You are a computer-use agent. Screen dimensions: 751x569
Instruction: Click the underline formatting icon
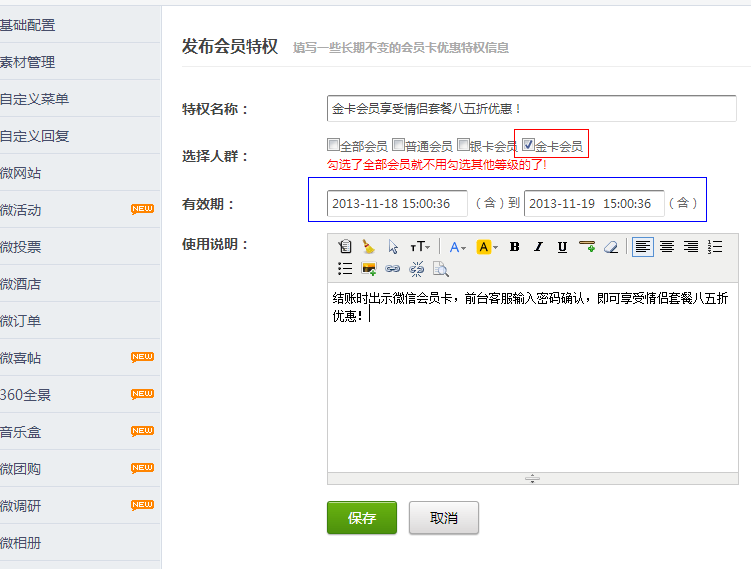562,247
